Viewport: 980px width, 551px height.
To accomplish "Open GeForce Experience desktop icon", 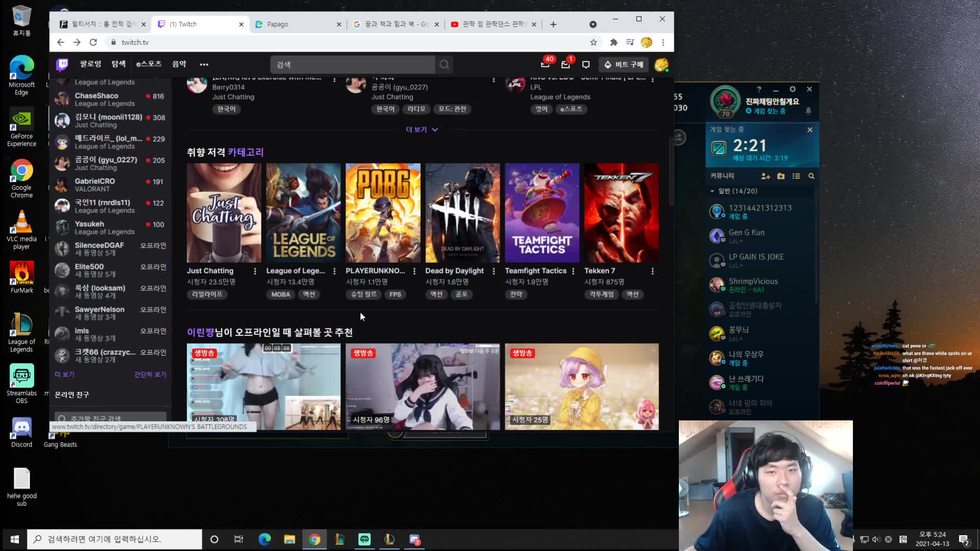I will tap(21, 127).
